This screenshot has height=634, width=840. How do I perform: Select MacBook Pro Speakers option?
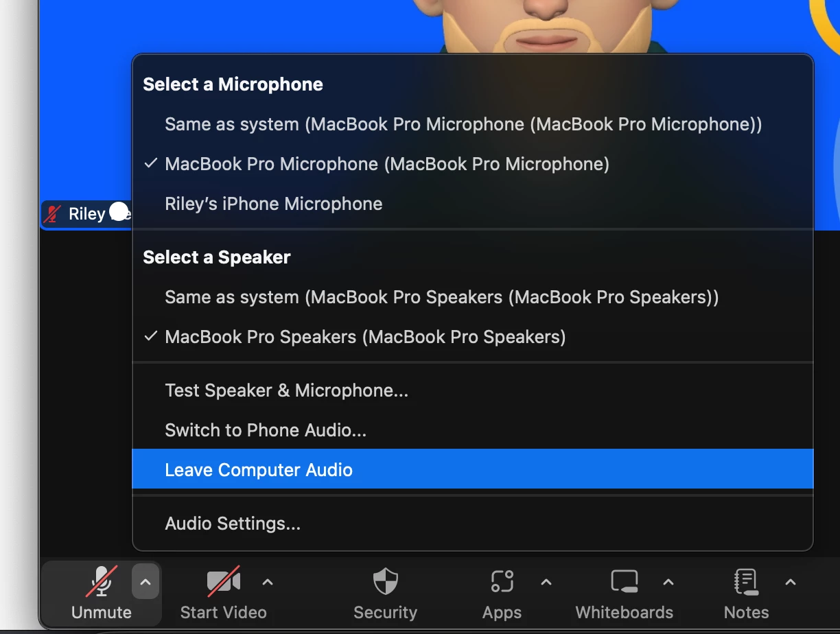pyautogui.click(x=472, y=337)
